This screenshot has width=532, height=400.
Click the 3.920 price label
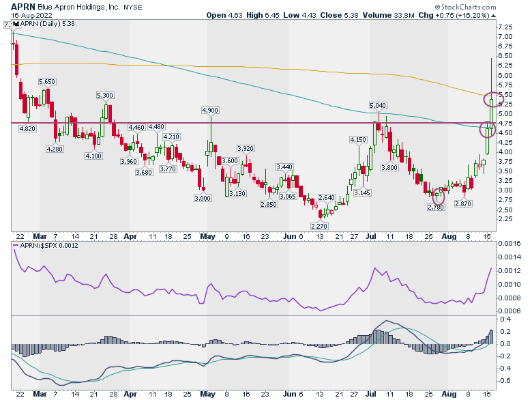[x=246, y=149]
